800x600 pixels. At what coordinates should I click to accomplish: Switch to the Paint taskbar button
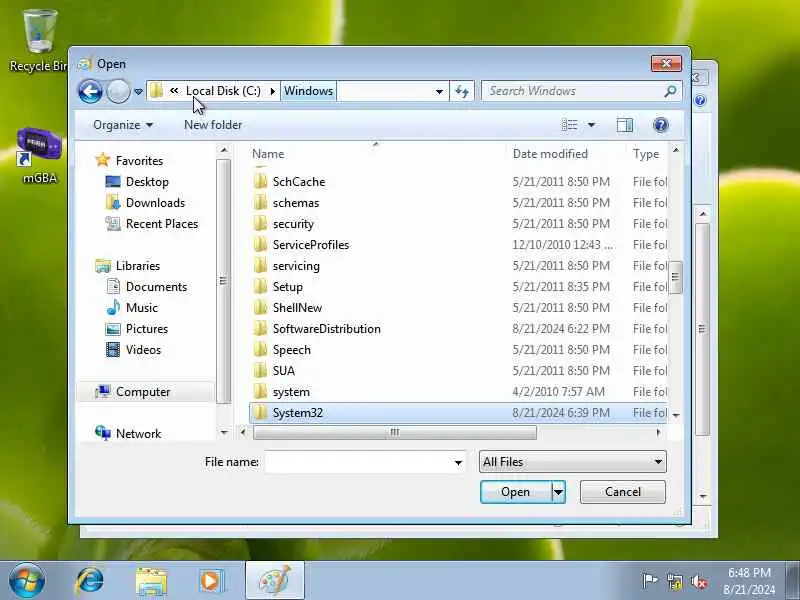[x=275, y=581]
